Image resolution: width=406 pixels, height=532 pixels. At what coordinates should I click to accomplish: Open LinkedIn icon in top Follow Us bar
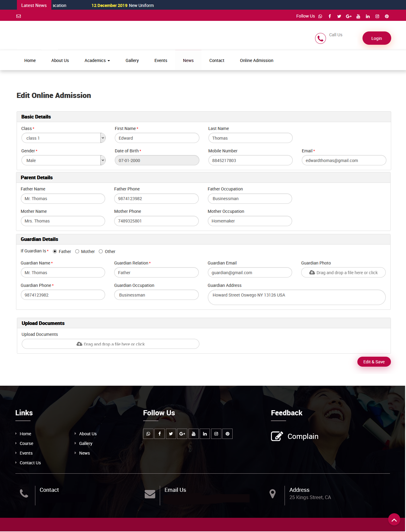[368, 16]
